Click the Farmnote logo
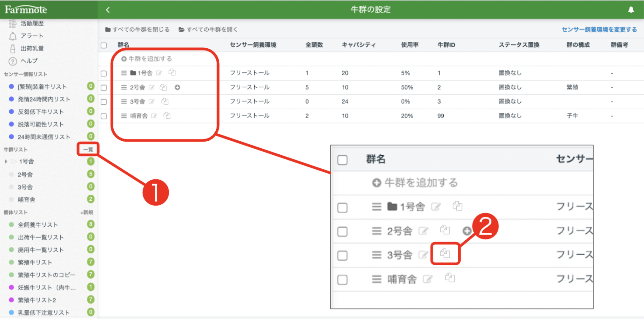Image resolution: width=644 pixels, height=319 pixels. pyautogui.click(x=26, y=9)
